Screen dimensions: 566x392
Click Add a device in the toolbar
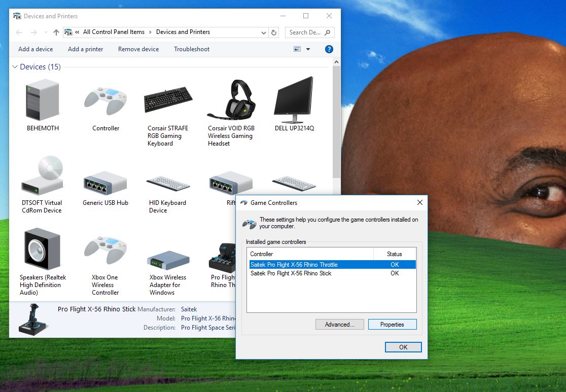[36, 49]
